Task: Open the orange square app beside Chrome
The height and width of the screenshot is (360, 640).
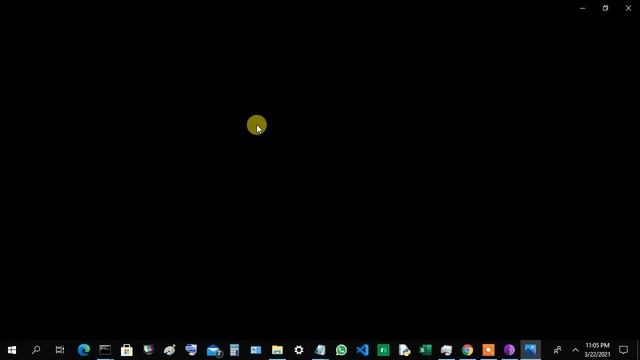Action: (x=488, y=350)
